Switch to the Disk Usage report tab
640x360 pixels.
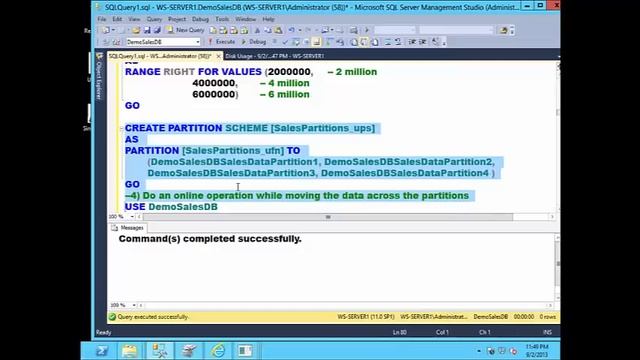tap(275, 56)
